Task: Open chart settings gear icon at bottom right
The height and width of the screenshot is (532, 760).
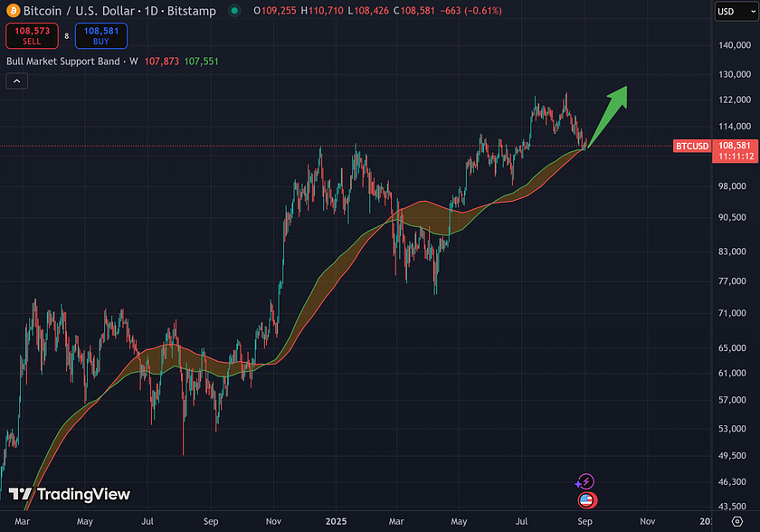Action: pos(737,521)
